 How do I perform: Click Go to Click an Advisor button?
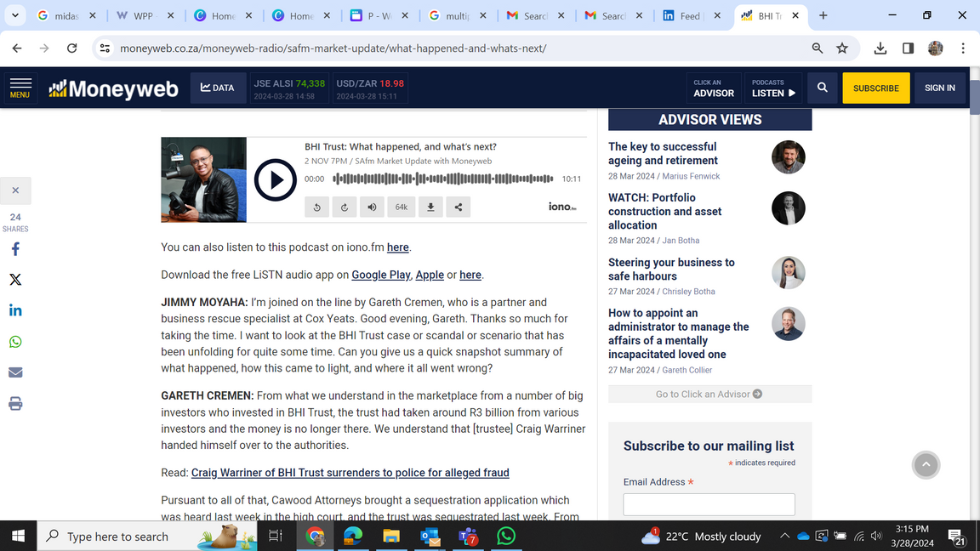point(709,395)
